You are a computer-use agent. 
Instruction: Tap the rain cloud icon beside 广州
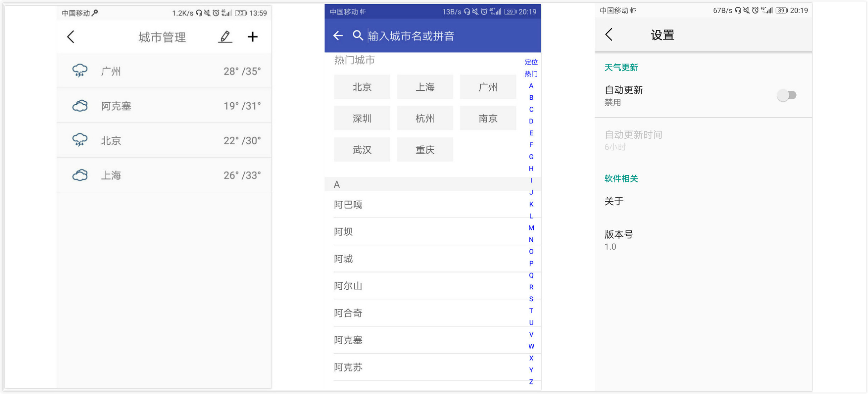pos(80,71)
